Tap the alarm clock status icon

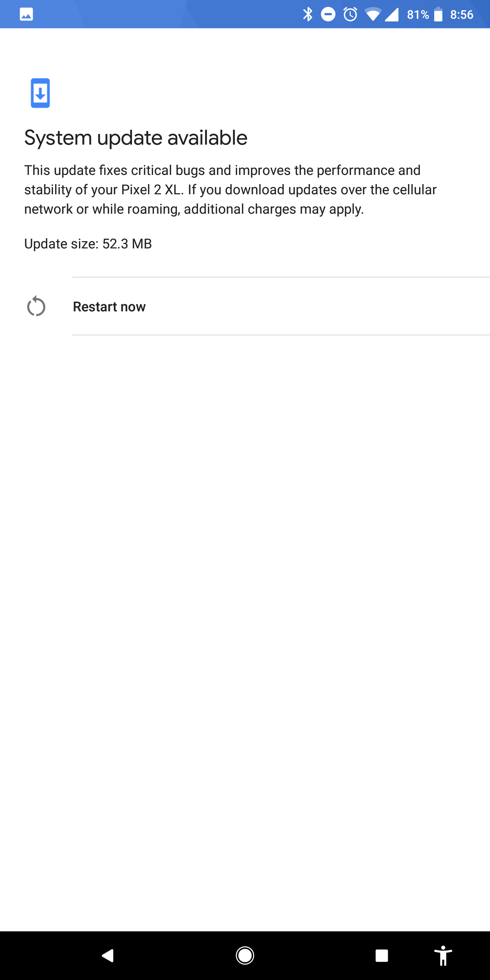[x=350, y=14]
